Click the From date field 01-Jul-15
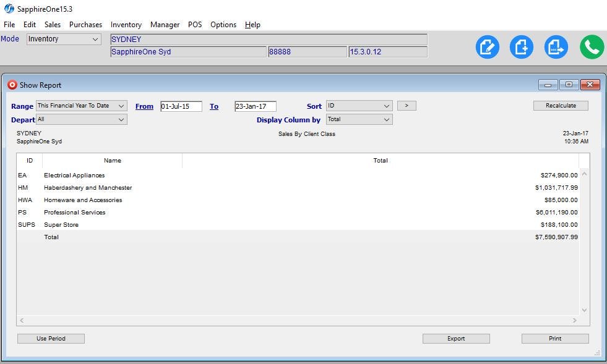607x364 pixels. (181, 106)
